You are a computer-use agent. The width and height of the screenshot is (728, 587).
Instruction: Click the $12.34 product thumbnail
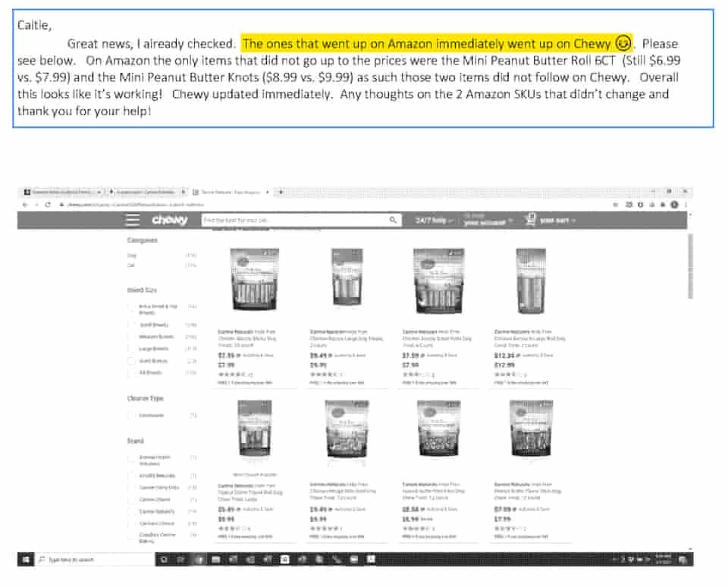pyautogui.click(x=531, y=281)
